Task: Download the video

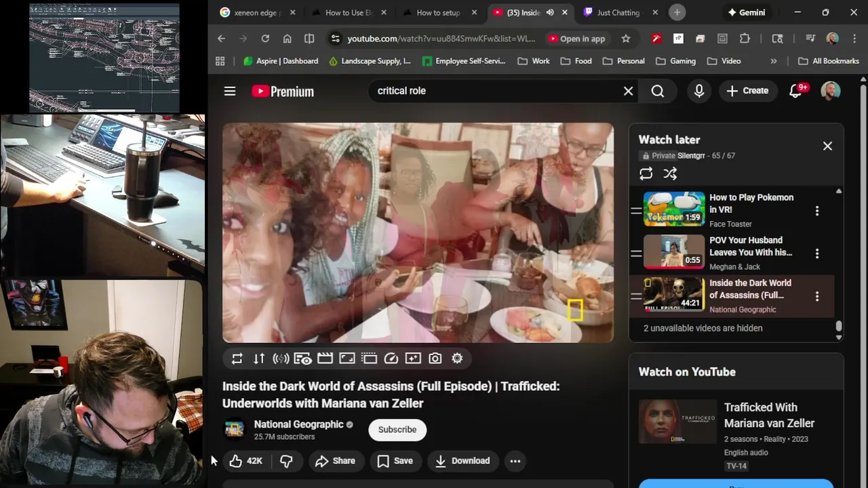Action: click(462, 461)
